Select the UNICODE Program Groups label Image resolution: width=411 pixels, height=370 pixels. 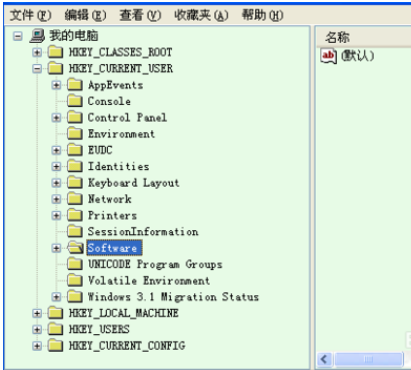pos(155,264)
